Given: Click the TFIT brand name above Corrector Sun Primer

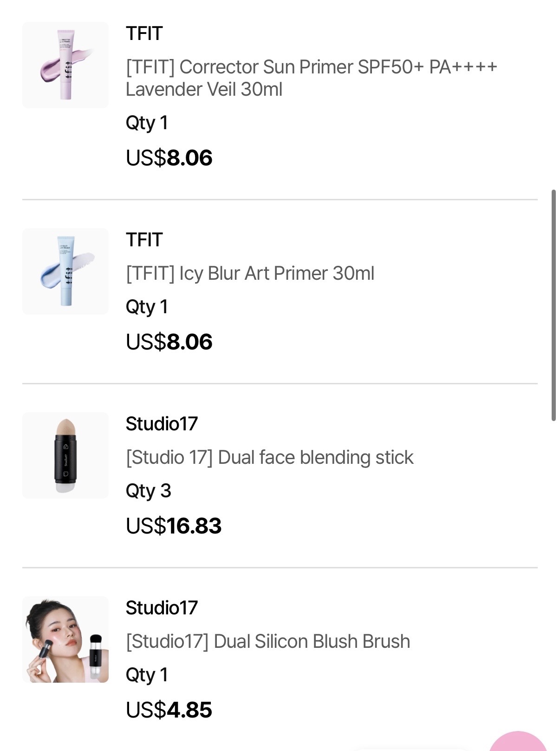Looking at the screenshot, I should click(x=144, y=33).
